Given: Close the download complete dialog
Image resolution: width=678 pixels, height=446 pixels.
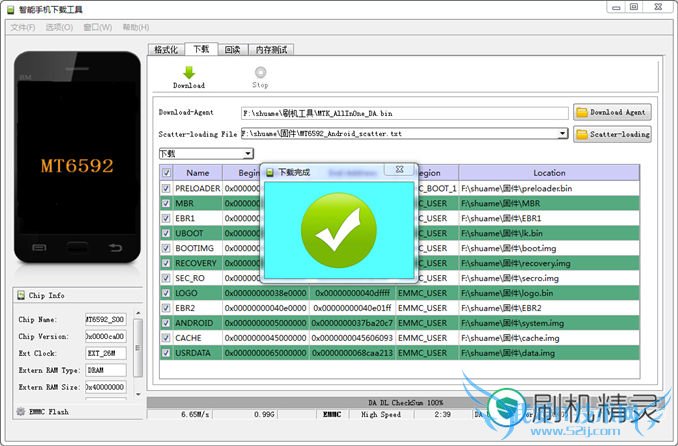Looking at the screenshot, I should click(400, 169).
